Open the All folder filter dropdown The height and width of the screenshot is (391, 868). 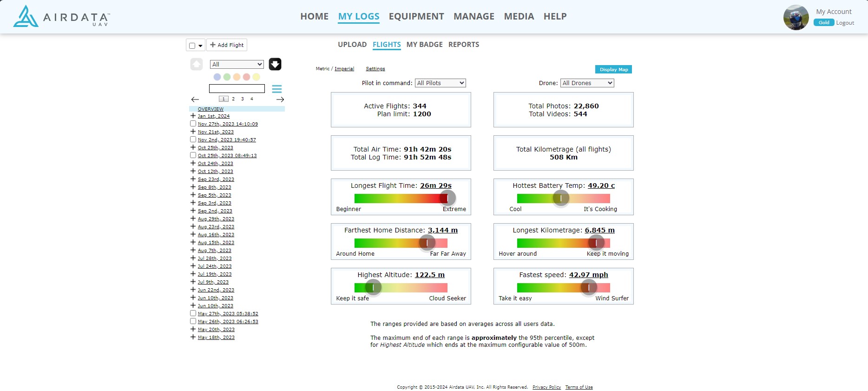[237, 64]
